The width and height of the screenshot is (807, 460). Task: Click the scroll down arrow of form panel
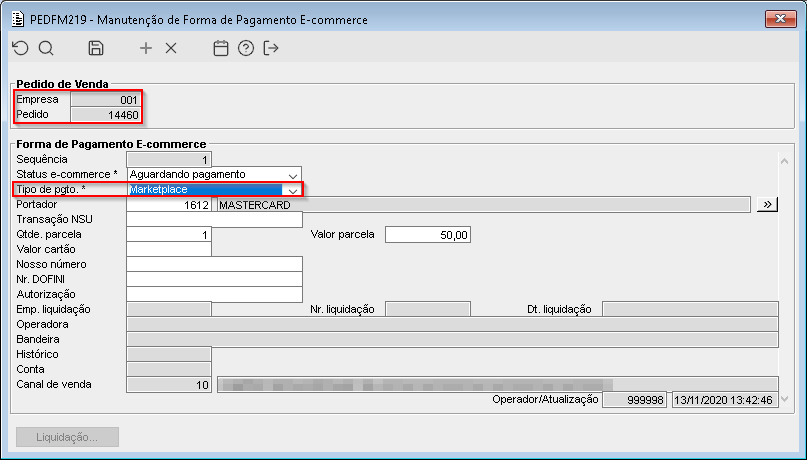coord(784,399)
